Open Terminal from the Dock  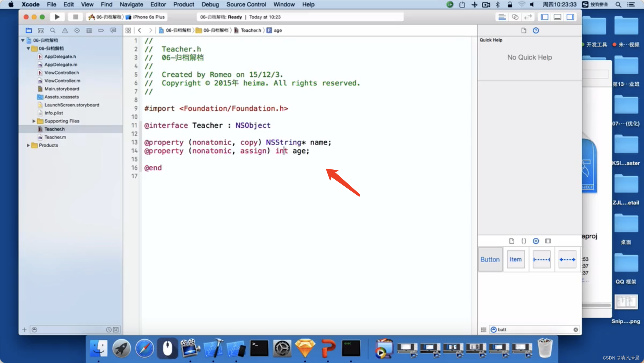point(259,349)
